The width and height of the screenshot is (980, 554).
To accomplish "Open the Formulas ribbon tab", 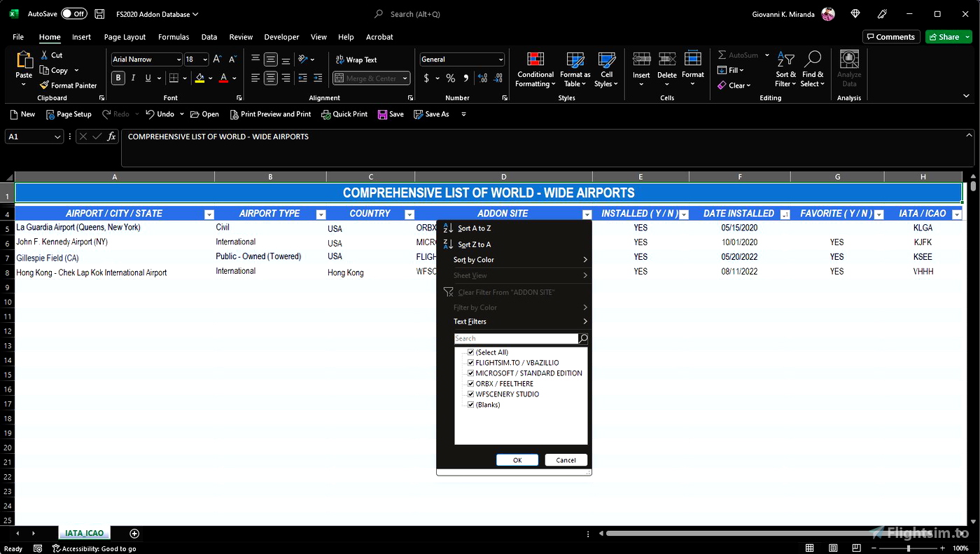I will pos(174,37).
